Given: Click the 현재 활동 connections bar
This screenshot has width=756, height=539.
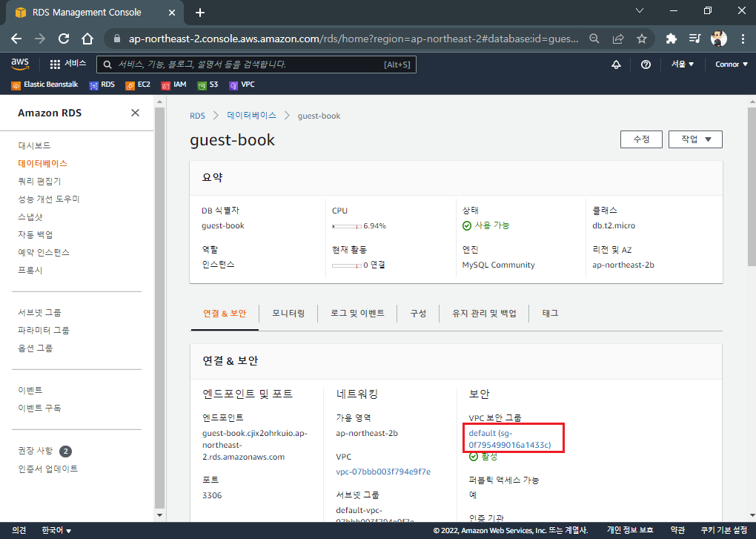Looking at the screenshot, I should 347,265.
